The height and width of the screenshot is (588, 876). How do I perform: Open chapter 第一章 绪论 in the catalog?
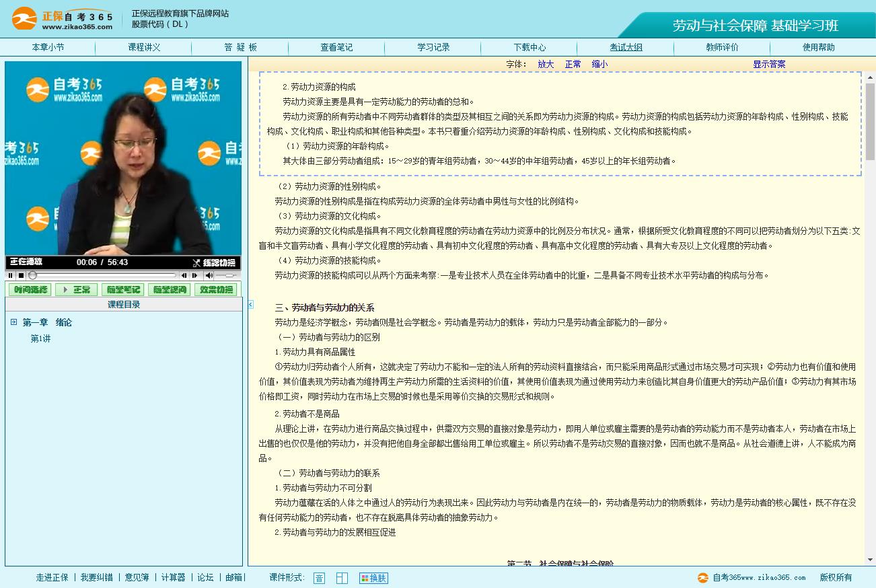coord(47,322)
